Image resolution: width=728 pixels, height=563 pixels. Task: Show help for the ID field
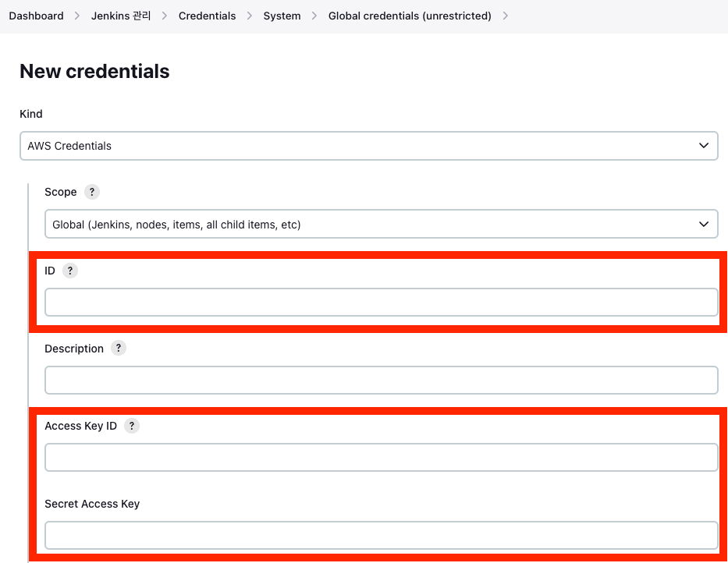click(70, 271)
